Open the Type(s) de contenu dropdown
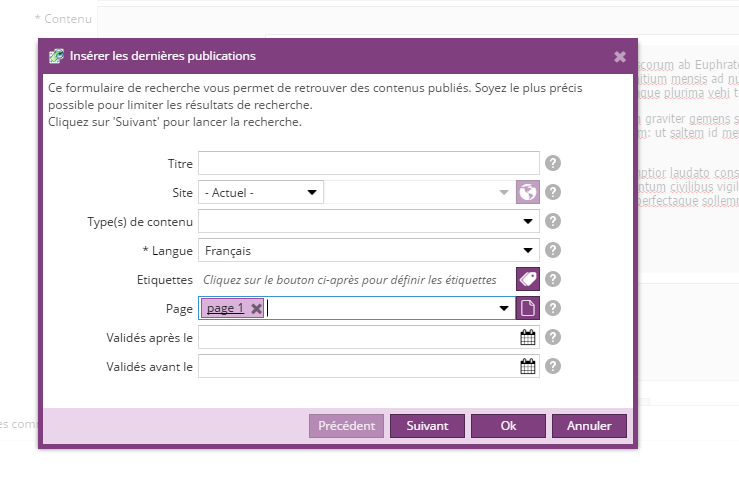739x481 pixels. (528, 221)
